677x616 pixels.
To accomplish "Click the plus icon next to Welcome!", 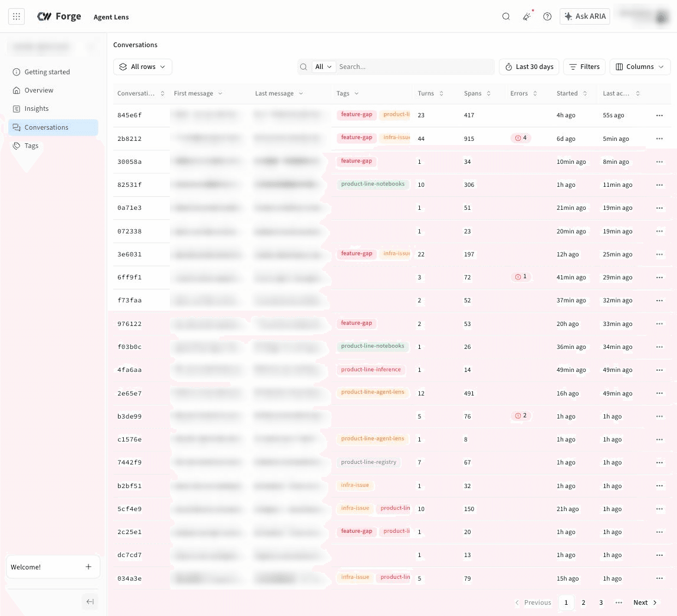I will click(x=88, y=567).
